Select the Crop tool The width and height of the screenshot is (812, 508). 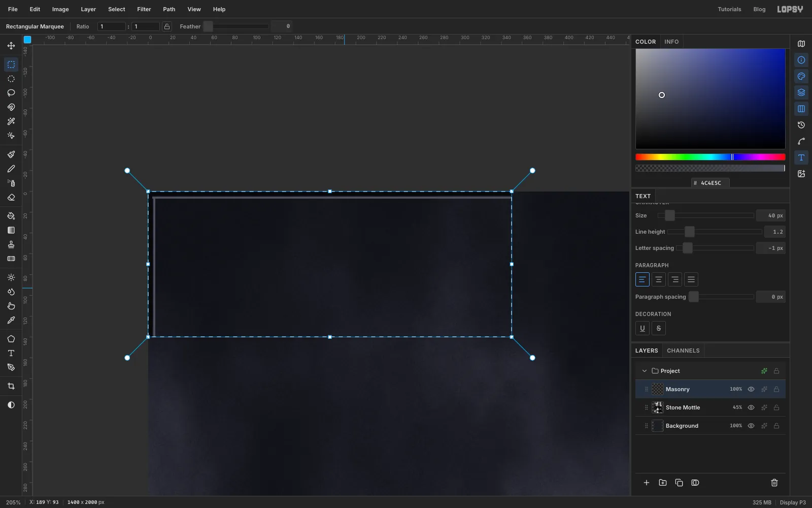click(x=11, y=386)
